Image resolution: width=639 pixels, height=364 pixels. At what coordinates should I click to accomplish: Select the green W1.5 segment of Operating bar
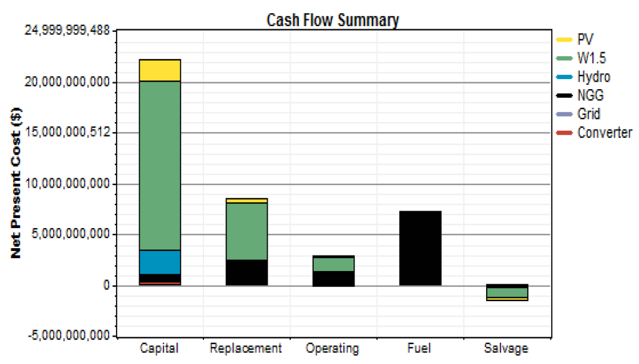pyautogui.click(x=333, y=265)
